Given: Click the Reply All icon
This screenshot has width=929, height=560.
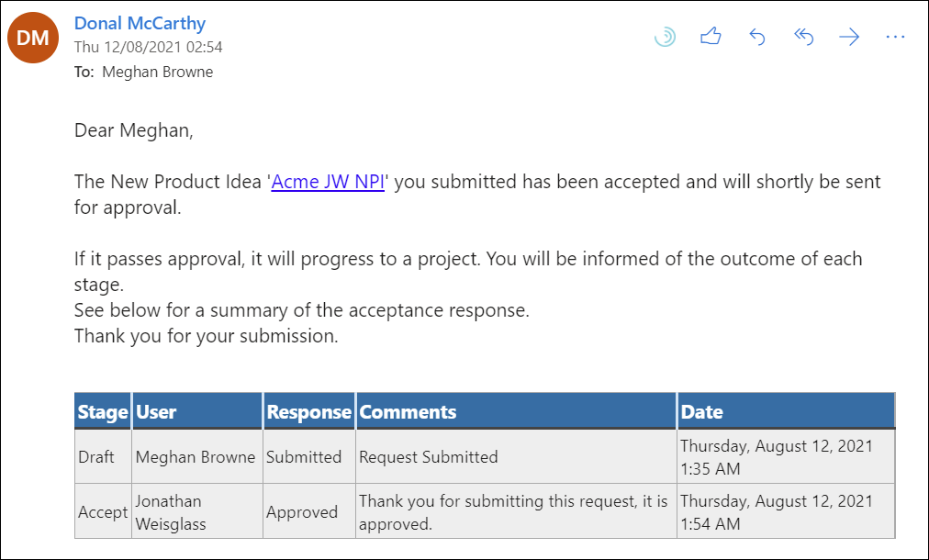Looking at the screenshot, I should click(x=803, y=37).
